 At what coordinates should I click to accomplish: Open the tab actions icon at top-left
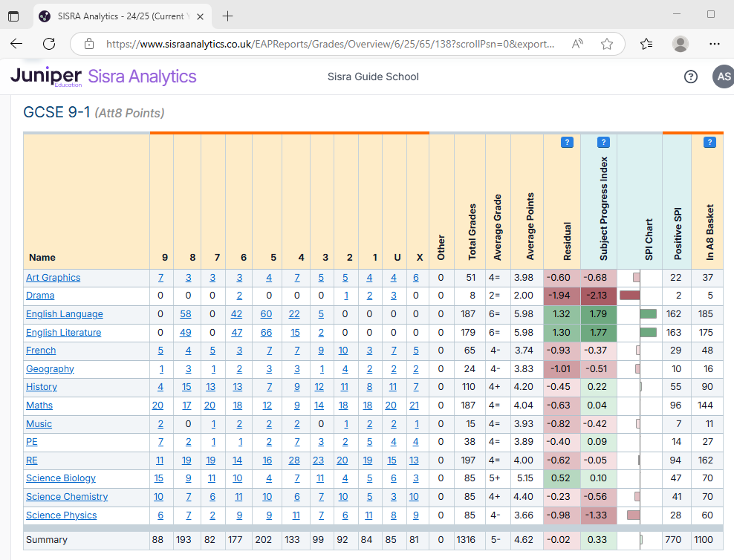[x=13, y=15]
